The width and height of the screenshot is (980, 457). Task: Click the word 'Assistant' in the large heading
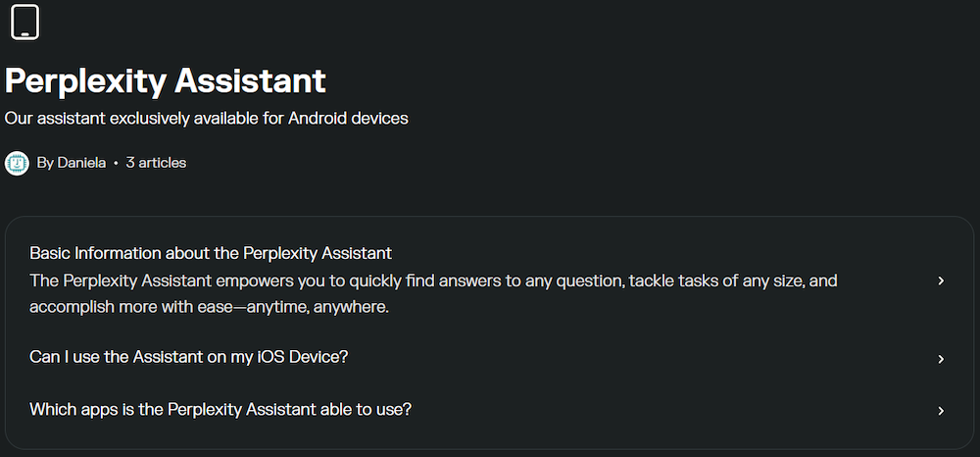pyautogui.click(x=251, y=80)
